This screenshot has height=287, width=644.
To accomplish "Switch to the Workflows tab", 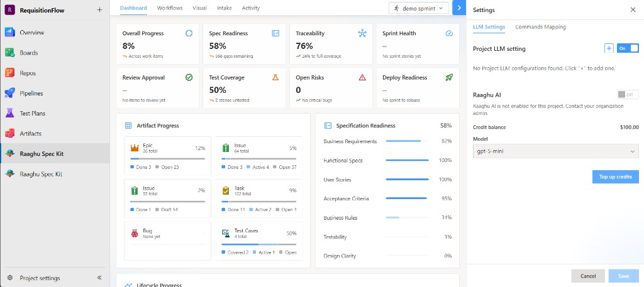I will tap(170, 8).
